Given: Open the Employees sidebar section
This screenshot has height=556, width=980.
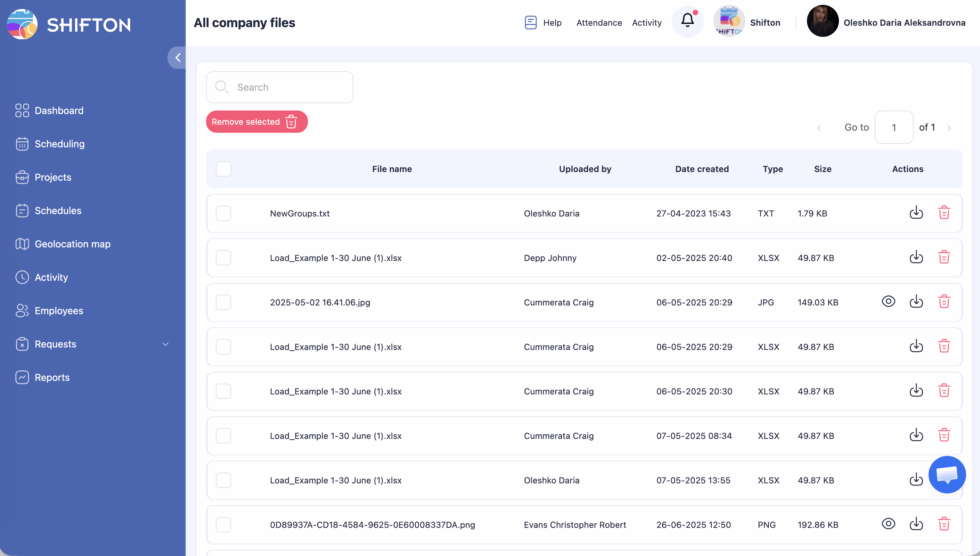Looking at the screenshot, I should pyautogui.click(x=58, y=310).
